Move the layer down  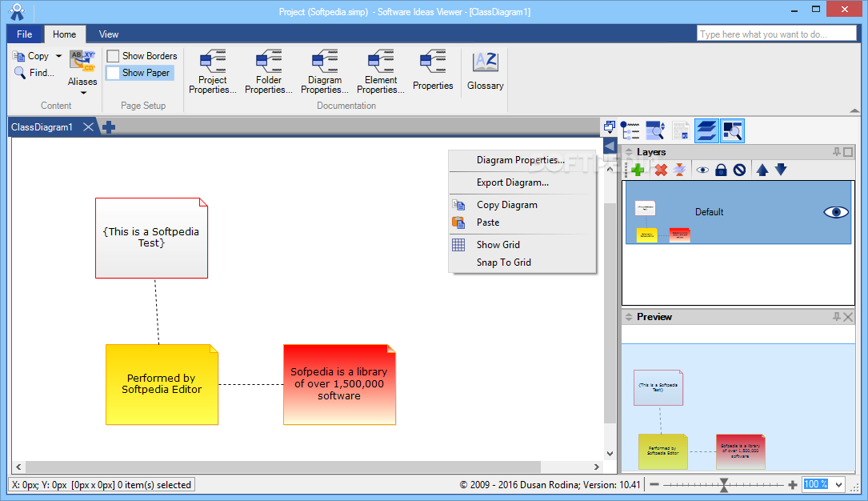(781, 170)
